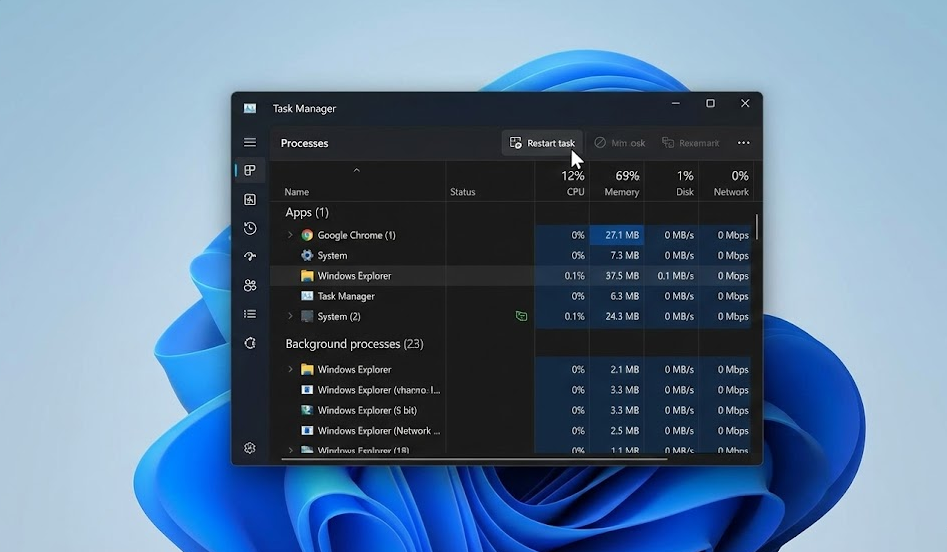
Task: Select the highlighted Windows Explorer app row
Action: tap(510, 275)
